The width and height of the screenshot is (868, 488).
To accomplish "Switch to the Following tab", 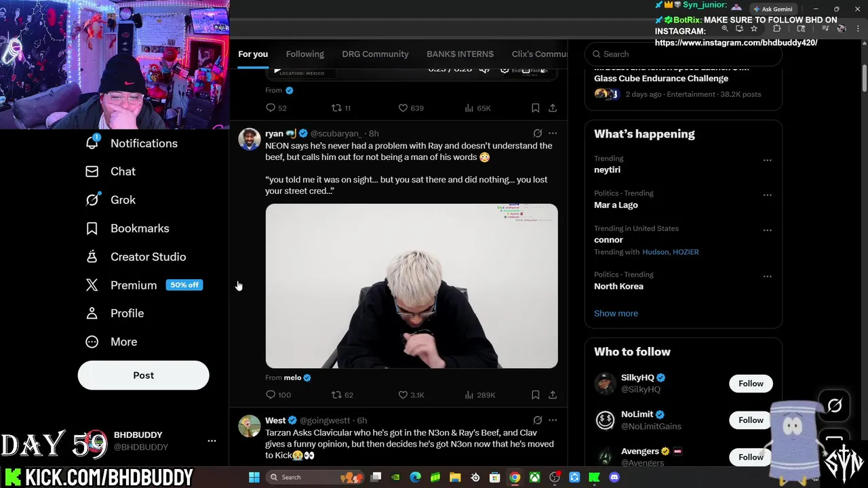I will 305,54.
